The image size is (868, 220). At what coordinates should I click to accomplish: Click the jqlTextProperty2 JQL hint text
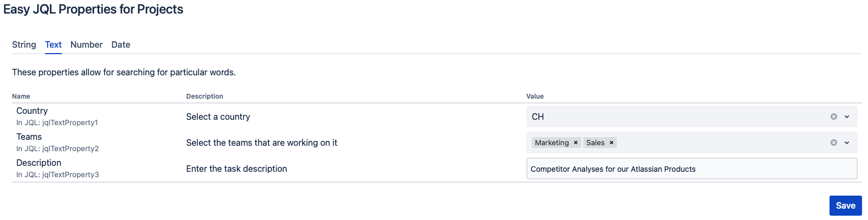click(x=57, y=148)
